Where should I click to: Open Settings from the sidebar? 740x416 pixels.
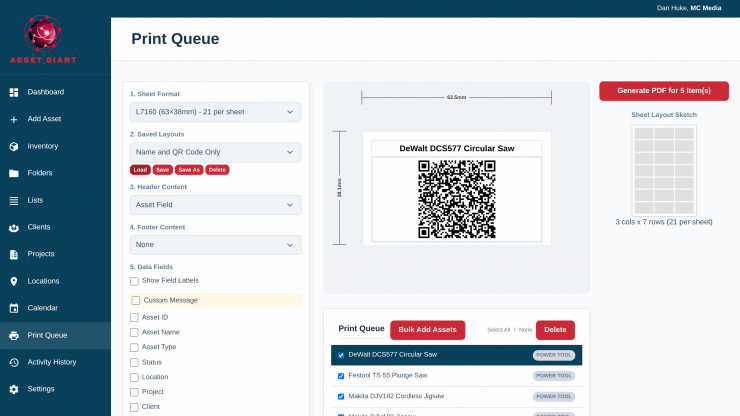click(41, 389)
